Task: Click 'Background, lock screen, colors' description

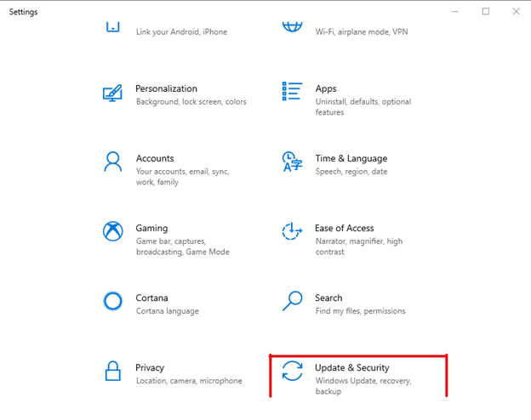Action: click(x=191, y=102)
